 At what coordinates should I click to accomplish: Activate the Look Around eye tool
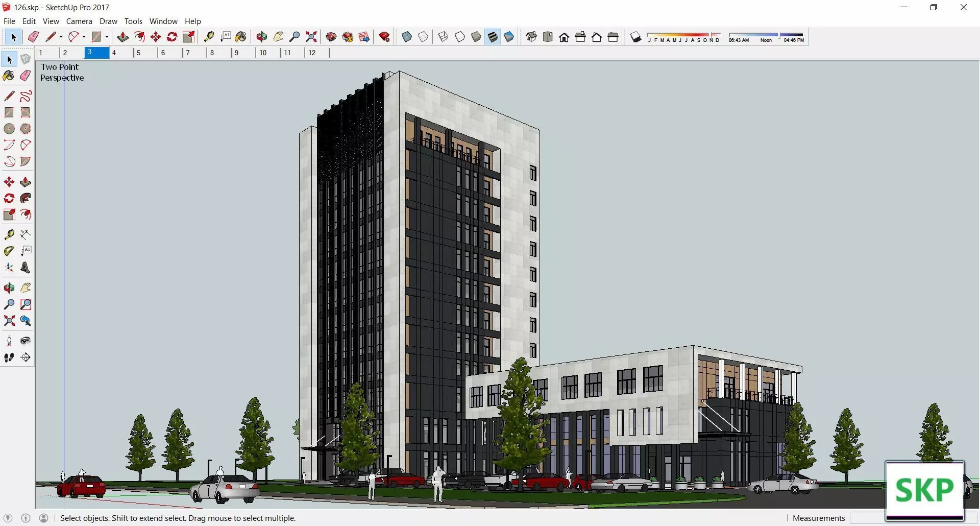click(26, 341)
